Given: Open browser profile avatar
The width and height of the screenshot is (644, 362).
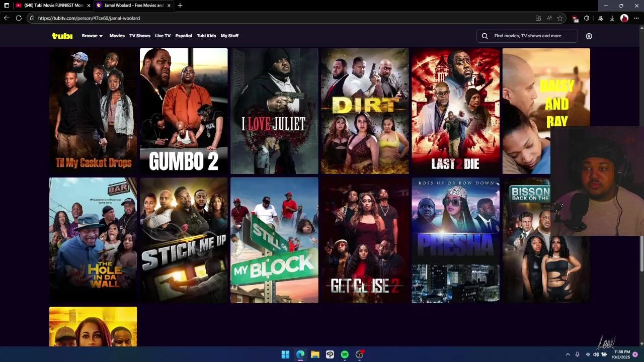Looking at the screenshot, I should [624, 18].
